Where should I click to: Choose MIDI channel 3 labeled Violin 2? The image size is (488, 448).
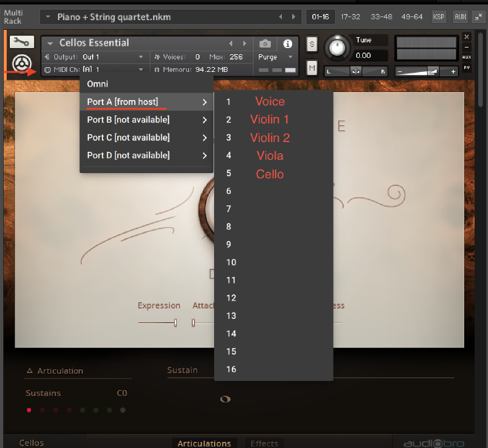(x=273, y=137)
